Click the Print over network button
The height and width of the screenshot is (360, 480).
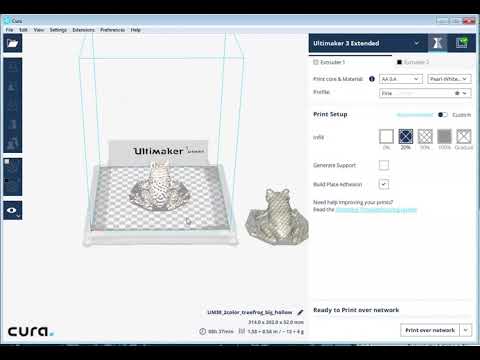[x=430, y=330]
